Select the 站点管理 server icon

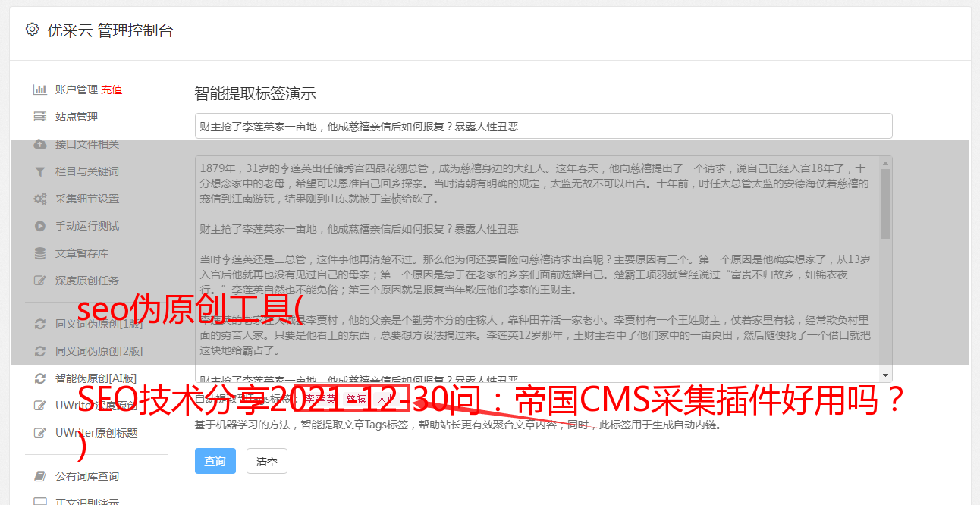pyautogui.click(x=40, y=117)
